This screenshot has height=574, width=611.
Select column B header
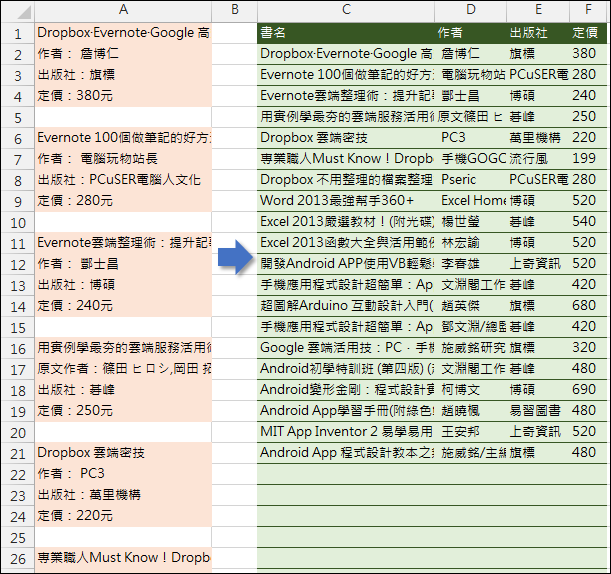[235, 10]
